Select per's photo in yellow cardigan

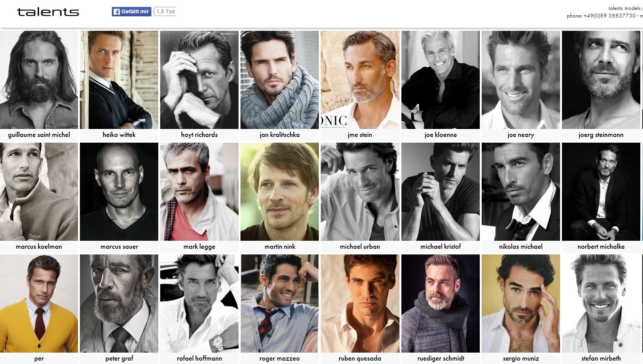pyautogui.click(x=39, y=304)
